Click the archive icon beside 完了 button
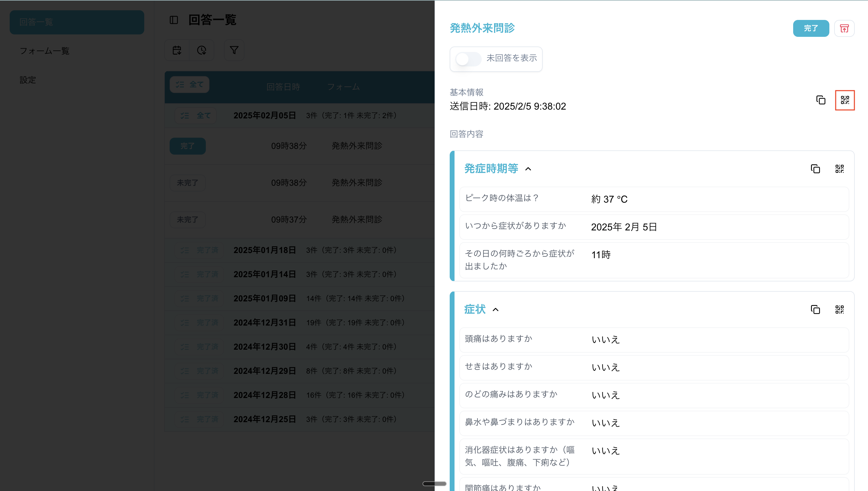 tap(844, 28)
